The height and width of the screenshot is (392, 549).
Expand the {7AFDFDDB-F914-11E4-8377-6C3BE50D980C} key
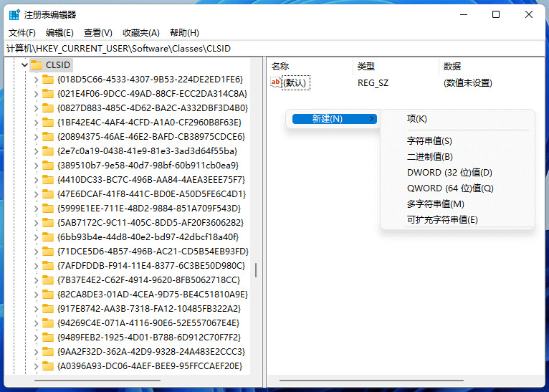37,266
